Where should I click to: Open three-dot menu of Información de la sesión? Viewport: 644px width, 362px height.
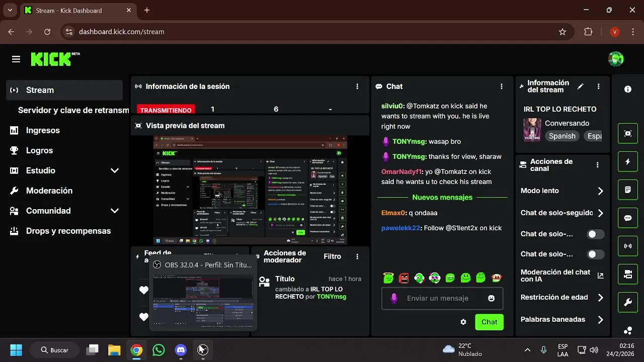(357, 86)
